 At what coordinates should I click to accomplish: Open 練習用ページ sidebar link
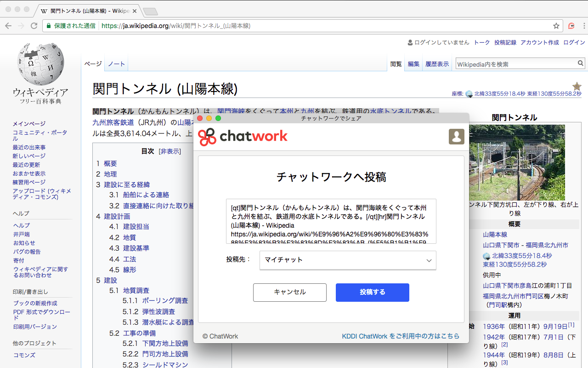29,182
